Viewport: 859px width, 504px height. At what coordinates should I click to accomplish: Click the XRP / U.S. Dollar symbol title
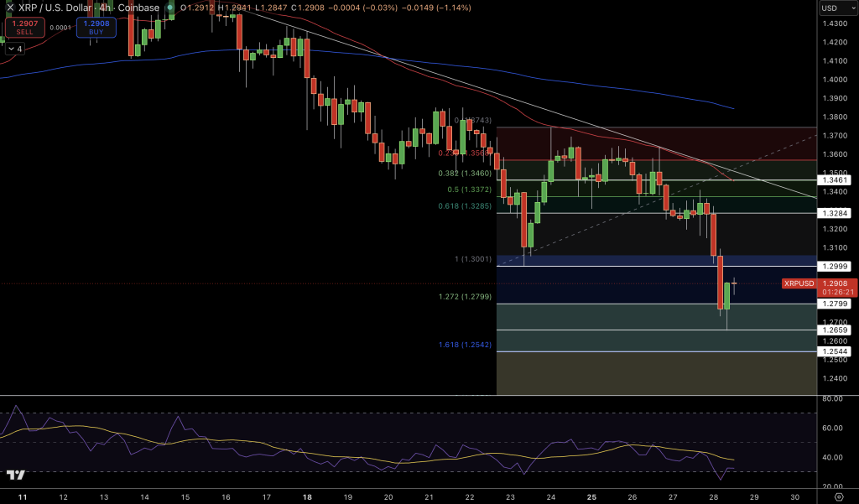point(55,8)
